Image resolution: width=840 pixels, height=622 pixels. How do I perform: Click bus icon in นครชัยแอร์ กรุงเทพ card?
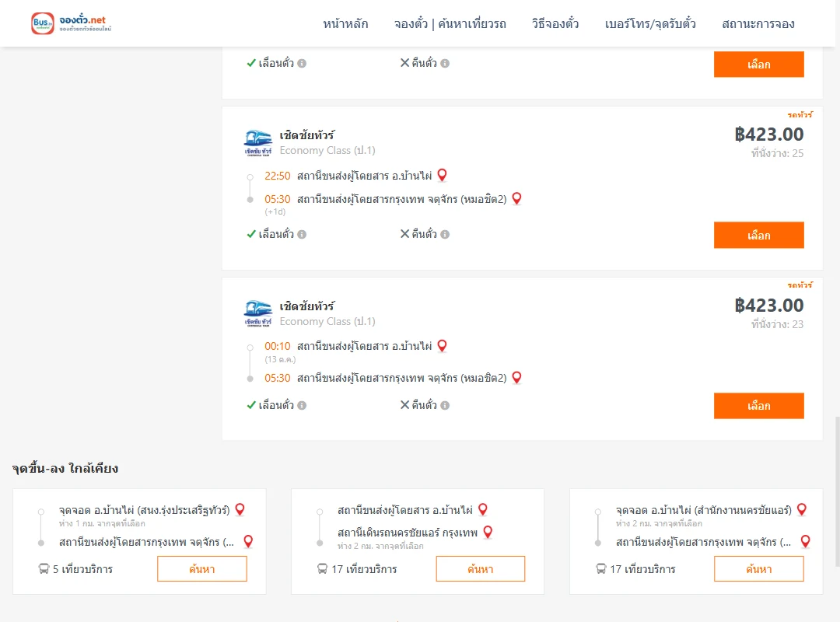322,569
